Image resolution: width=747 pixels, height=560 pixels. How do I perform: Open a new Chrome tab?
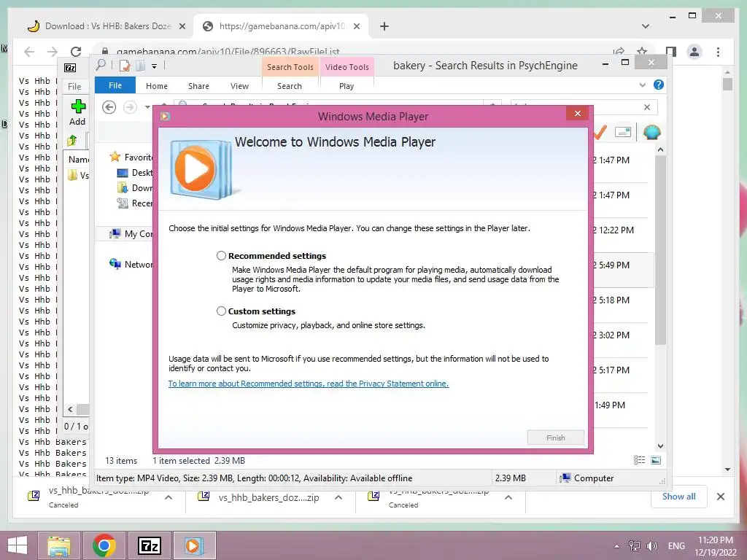tap(384, 26)
